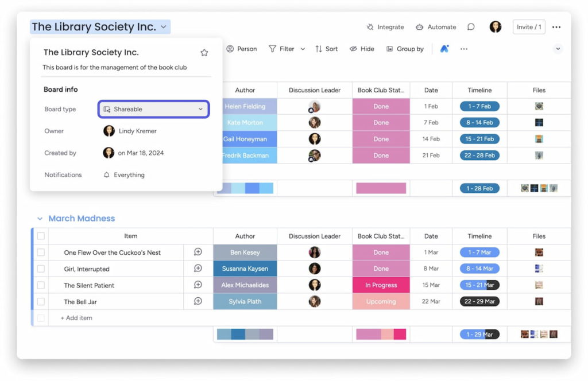The image size is (588, 381).
Task: Open updates for The Silent Patient
Action: coord(198,285)
